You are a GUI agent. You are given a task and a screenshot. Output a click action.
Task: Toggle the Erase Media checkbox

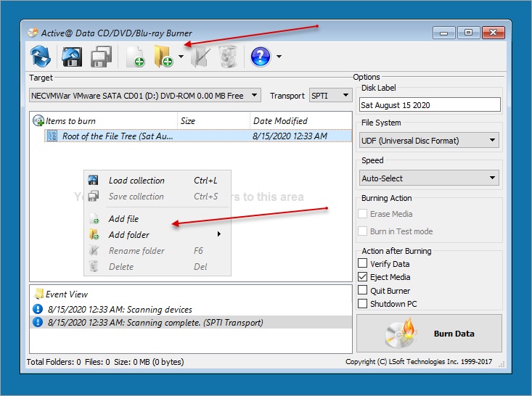pos(362,214)
